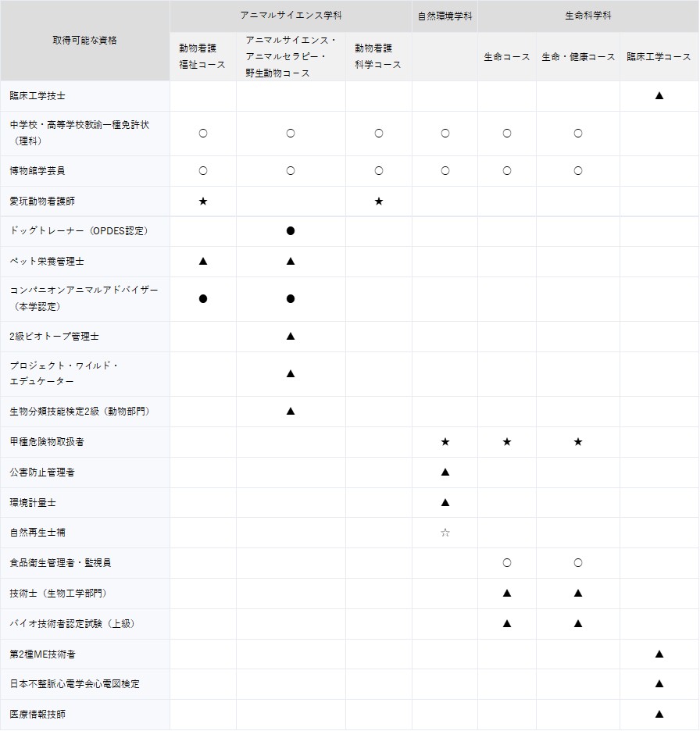Select the 生命科学科 column header
Viewport: 700px width, 731px height.
pos(587,16)
